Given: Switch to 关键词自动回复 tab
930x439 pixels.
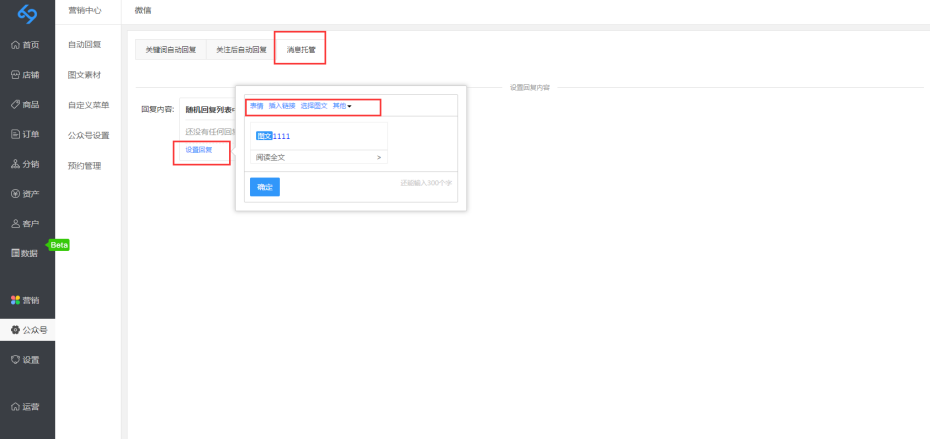Looking at the screenshot, I should tap(170, 49).
